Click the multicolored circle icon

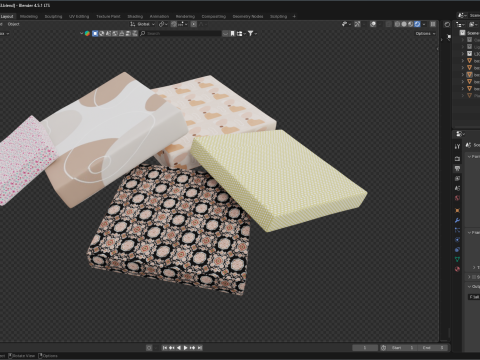[x=87, y=33]
